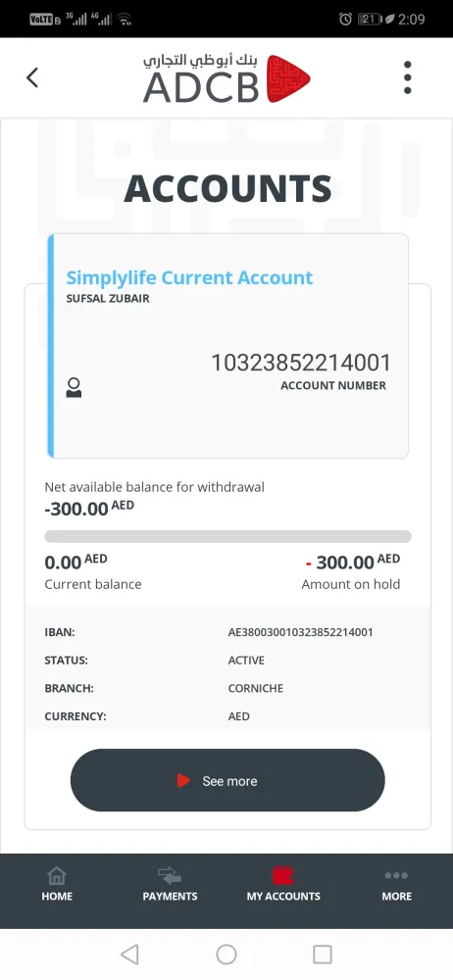Tap Android back navigation triangle
The image size is (453, 980).
(129, 954)
